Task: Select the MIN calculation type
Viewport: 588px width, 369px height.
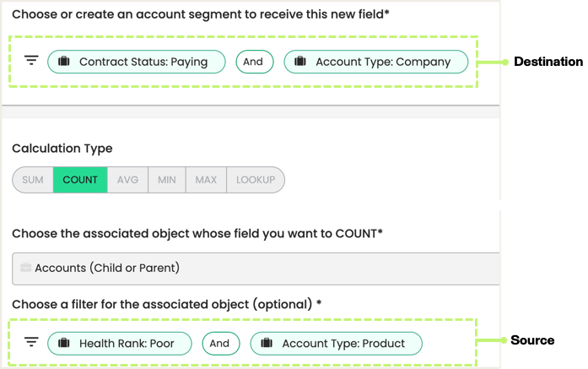Action: click(x=167, y=180)
